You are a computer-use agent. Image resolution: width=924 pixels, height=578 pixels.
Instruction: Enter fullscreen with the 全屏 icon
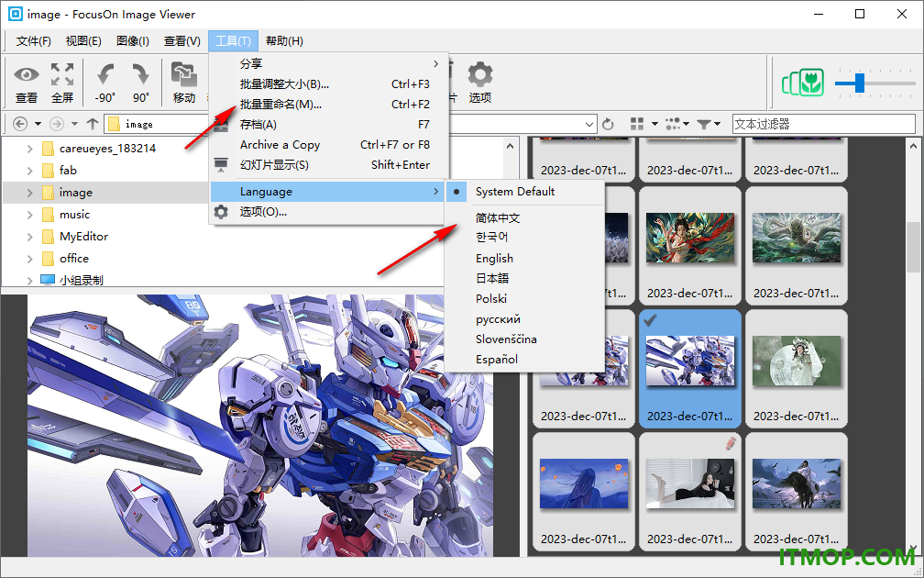pos(62,75)
